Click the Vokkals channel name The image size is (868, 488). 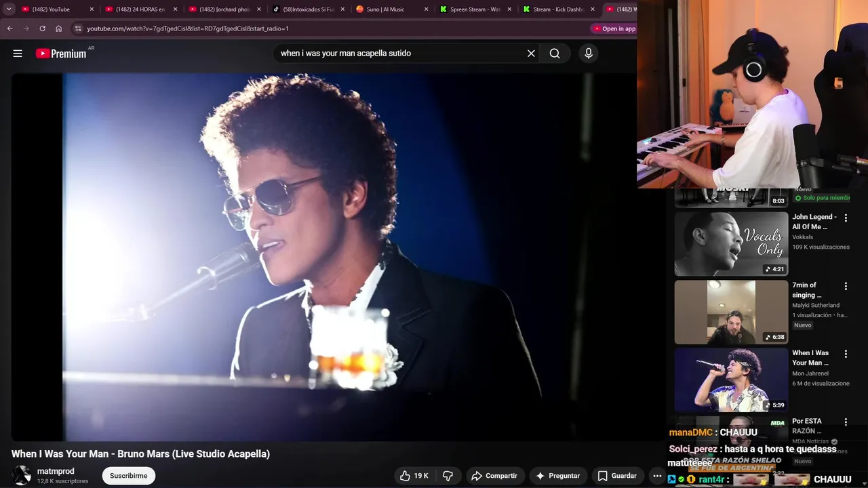[803, 237]
